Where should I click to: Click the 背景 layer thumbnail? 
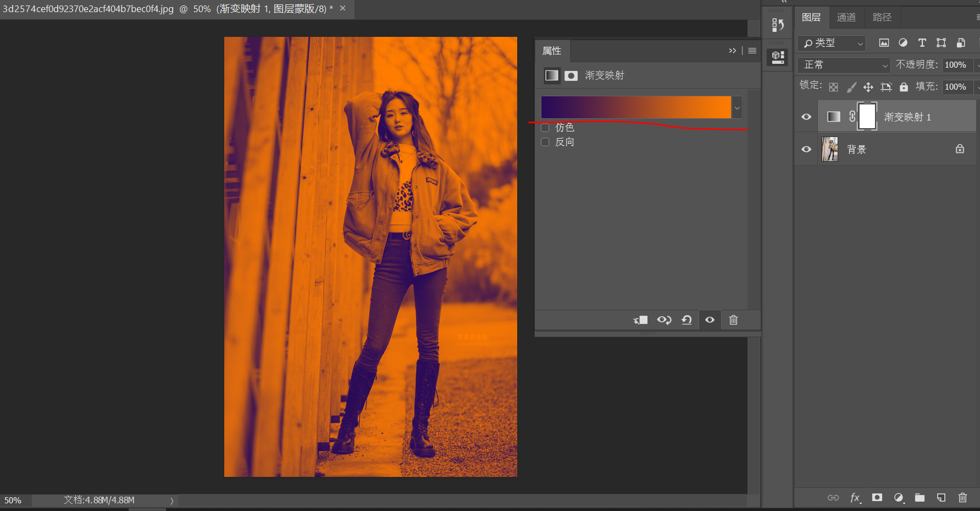coord(829,149)
